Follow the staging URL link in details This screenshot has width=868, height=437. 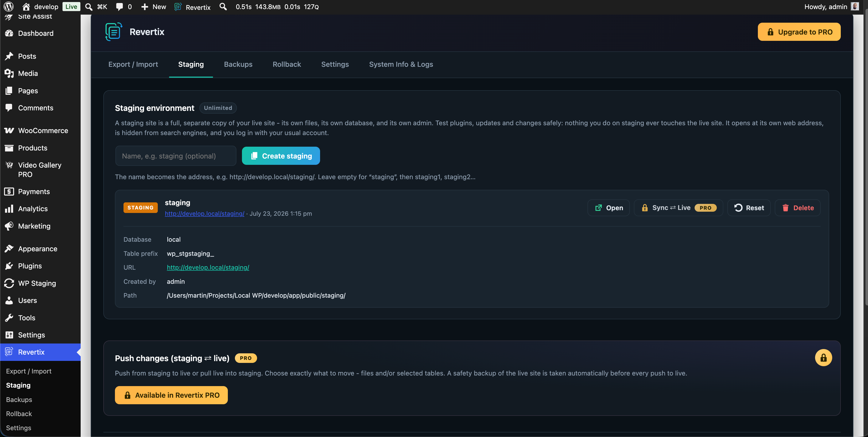tap(208, 267)
